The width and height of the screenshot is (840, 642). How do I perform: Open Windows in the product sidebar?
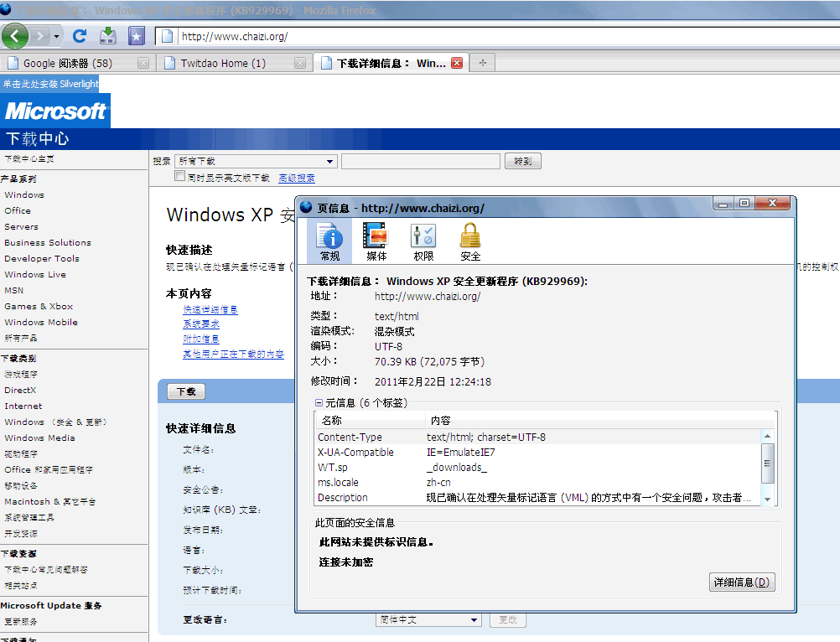click(24, 195)
